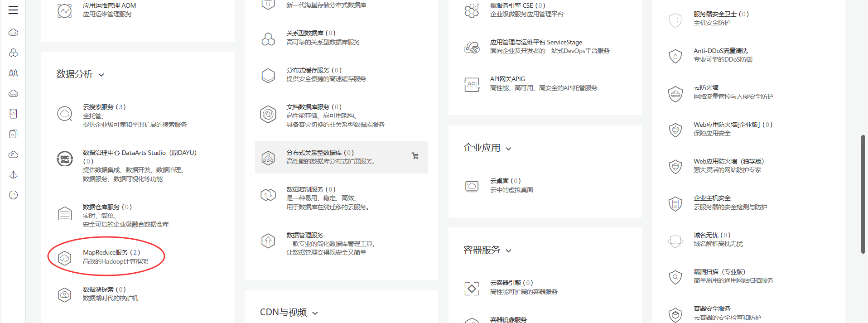Expand the CDN与视频 section chevron
Viewport: 868px width, 323px height.
pyautogui.click(x=315, y=313)
